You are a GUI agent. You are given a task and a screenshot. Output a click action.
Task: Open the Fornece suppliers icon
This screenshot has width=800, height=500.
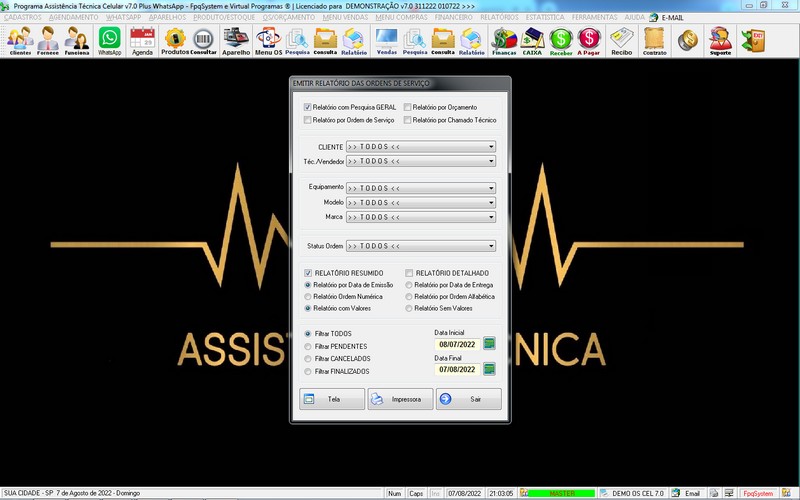pos(48,41)
